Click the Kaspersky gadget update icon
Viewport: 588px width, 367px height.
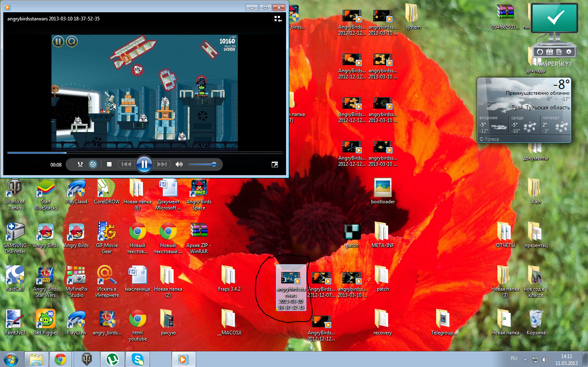(x=540, y=52)
